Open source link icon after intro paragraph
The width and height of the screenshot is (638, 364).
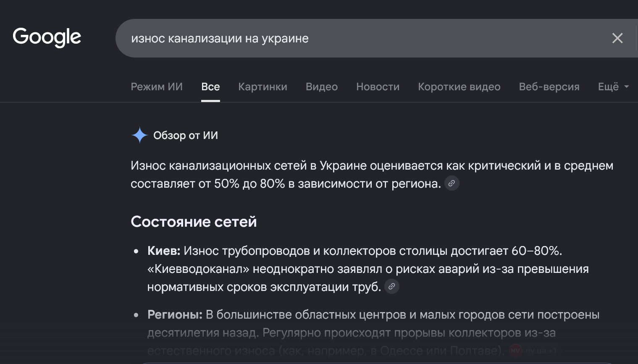coord(452,183)
